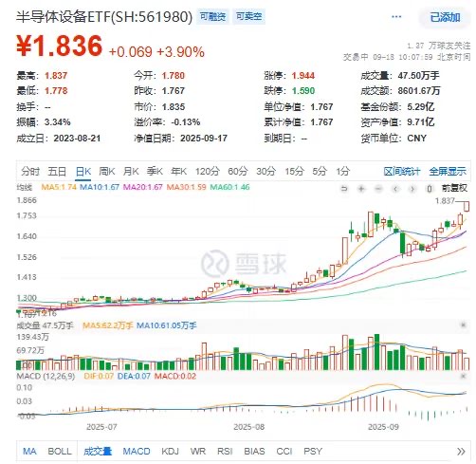Viewport: 476px width, 464px height.
Task: Select the 季K chart tab
Action: click(x=155, y=171)
